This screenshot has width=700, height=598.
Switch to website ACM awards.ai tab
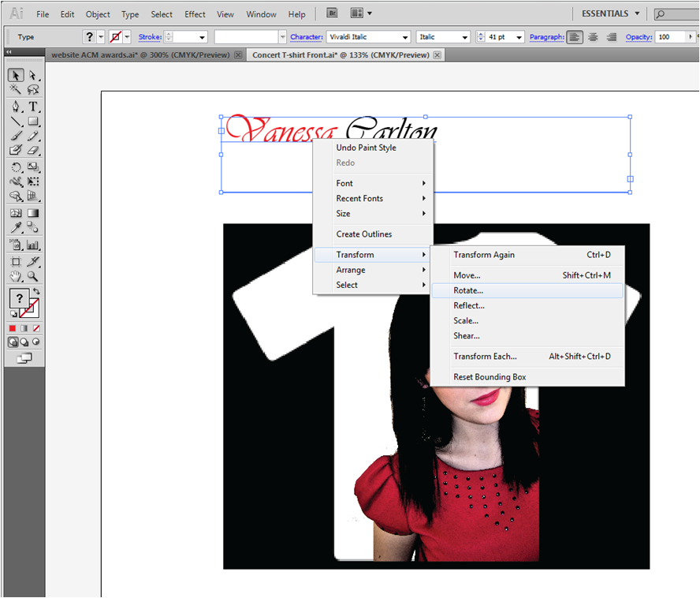click(x=140, y=55)
